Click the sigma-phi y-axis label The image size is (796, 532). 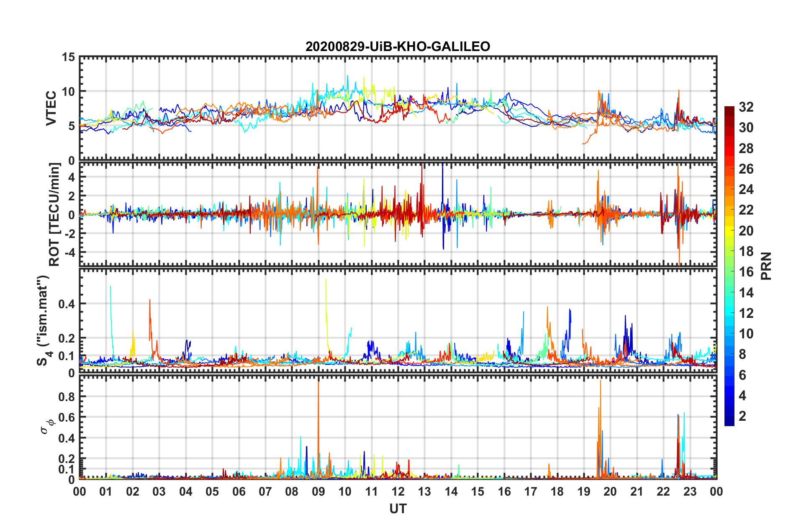click(x=47, y=427)
